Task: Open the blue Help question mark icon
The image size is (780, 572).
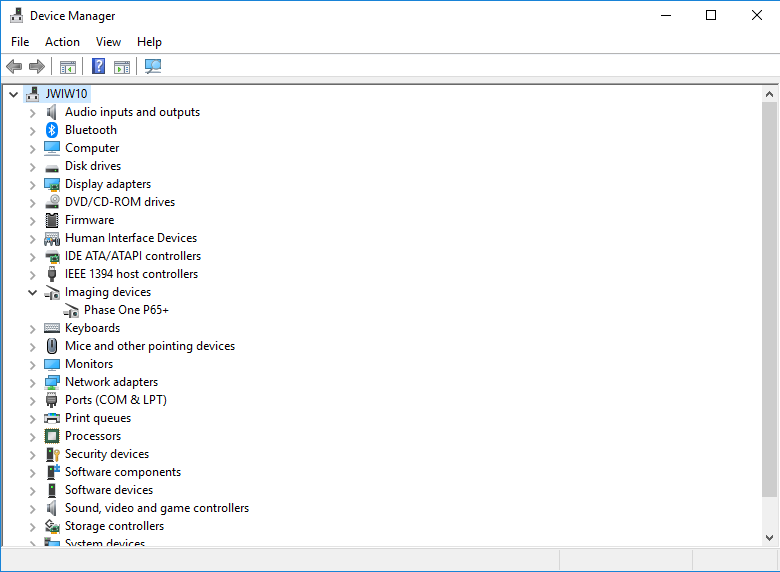Action: [x=98, y=66]
